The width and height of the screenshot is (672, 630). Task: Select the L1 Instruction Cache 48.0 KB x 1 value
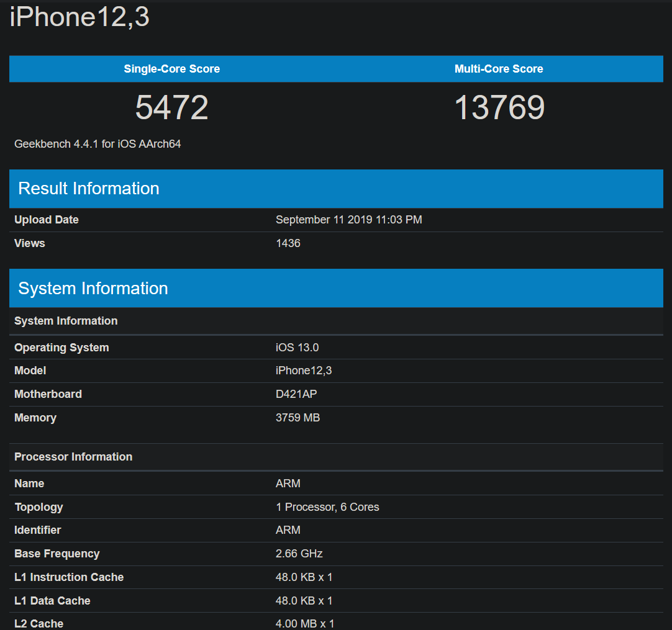[304, 577]
